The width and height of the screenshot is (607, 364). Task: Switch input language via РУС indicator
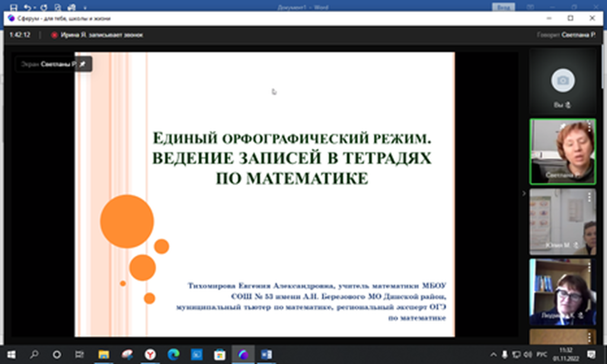tap(542, 355)
